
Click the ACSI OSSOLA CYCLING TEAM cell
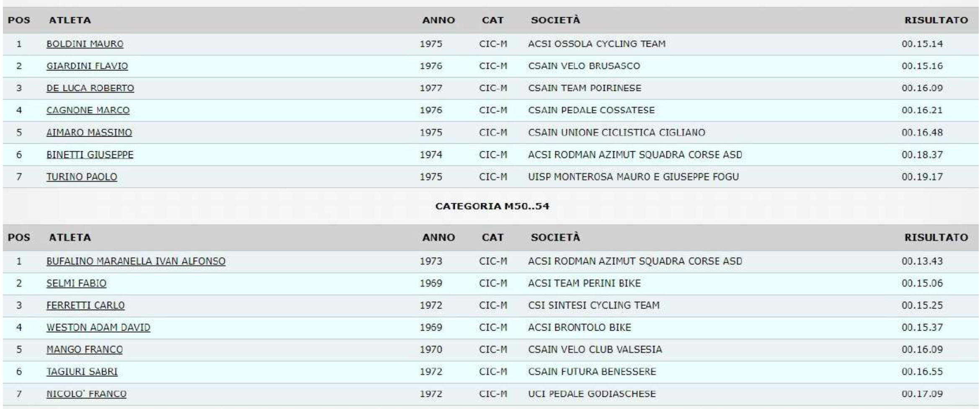(596, 44)
